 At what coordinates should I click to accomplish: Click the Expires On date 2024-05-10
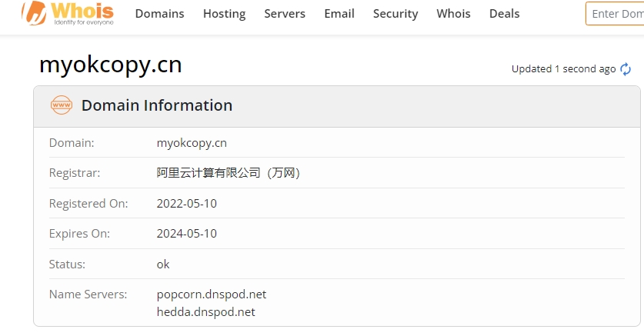pos(186,234)
